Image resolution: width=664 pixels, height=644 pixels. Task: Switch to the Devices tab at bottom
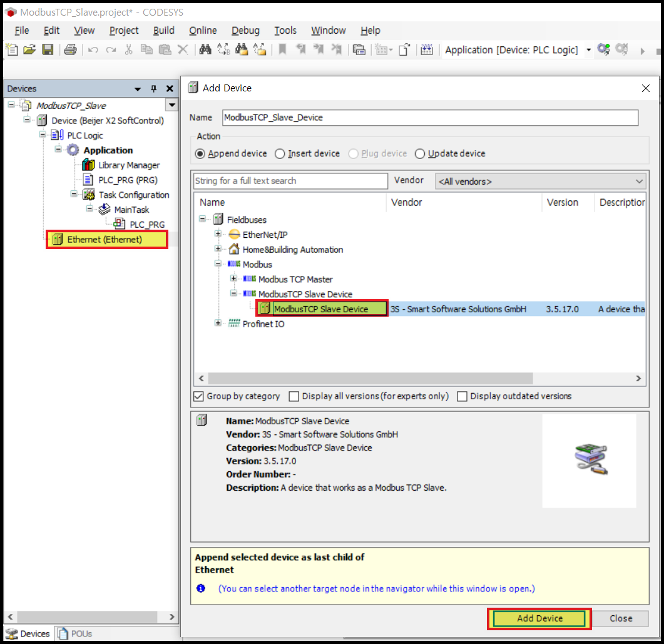coord(28,633)
